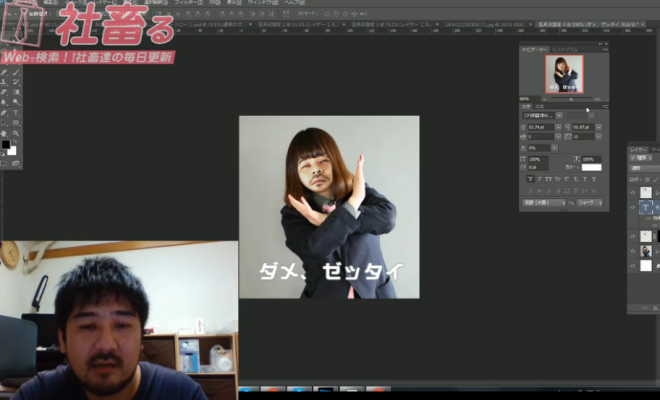Select the Hand tool

click(x=4, y=133)
